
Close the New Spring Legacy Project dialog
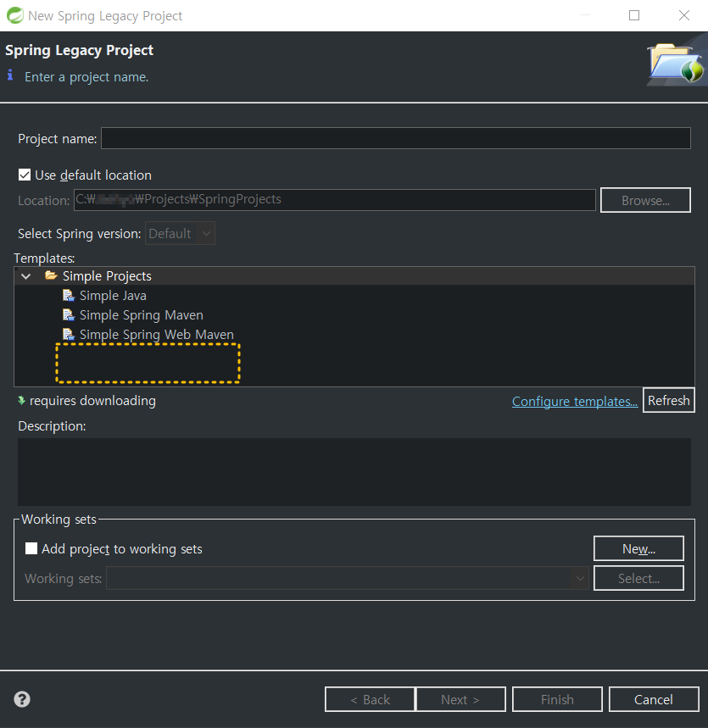684,15
